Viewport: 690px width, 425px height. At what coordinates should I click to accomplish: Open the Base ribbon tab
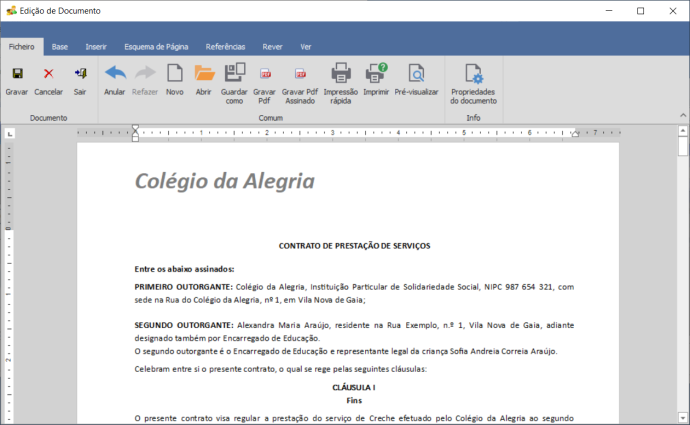60,47
